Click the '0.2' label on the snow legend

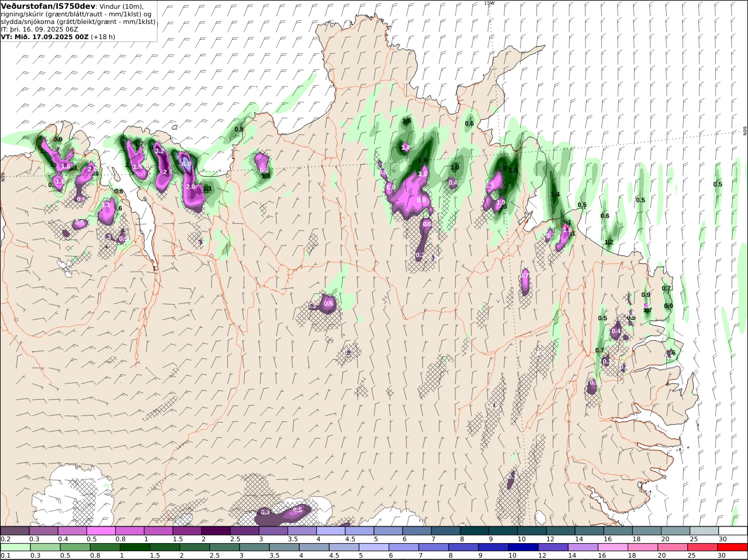5,539
